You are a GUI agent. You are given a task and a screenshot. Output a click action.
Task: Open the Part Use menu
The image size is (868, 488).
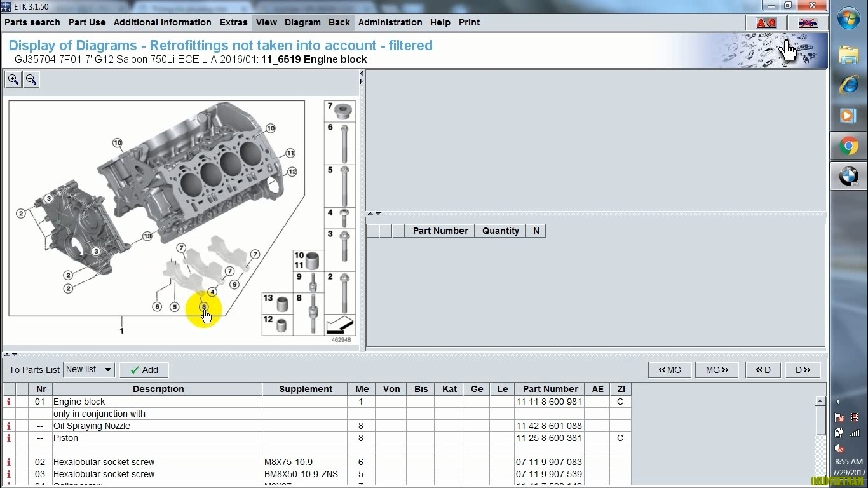[87, 22]
